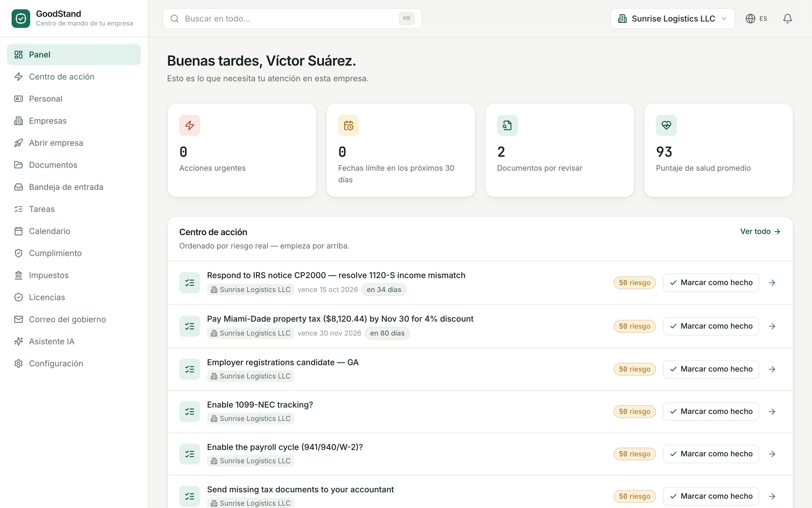Click the arrow for Enable 1099-NEC tracking
Screen dimensions: 812x508
point(772,412)
